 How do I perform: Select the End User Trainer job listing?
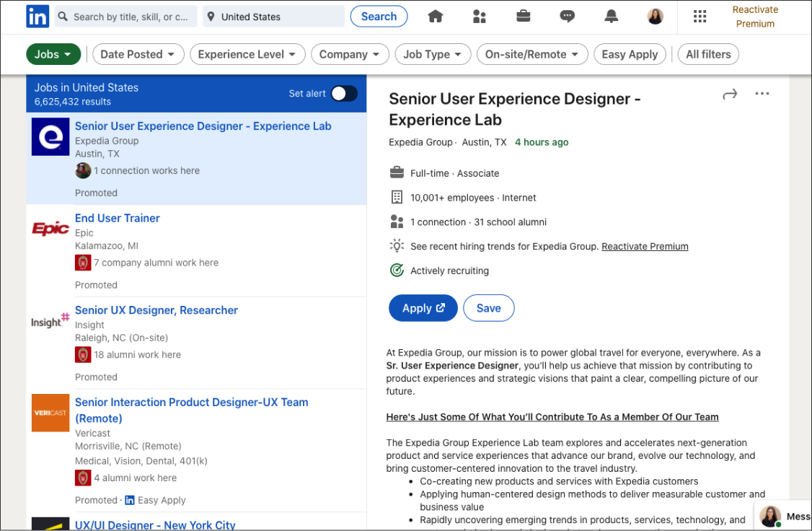118,218
